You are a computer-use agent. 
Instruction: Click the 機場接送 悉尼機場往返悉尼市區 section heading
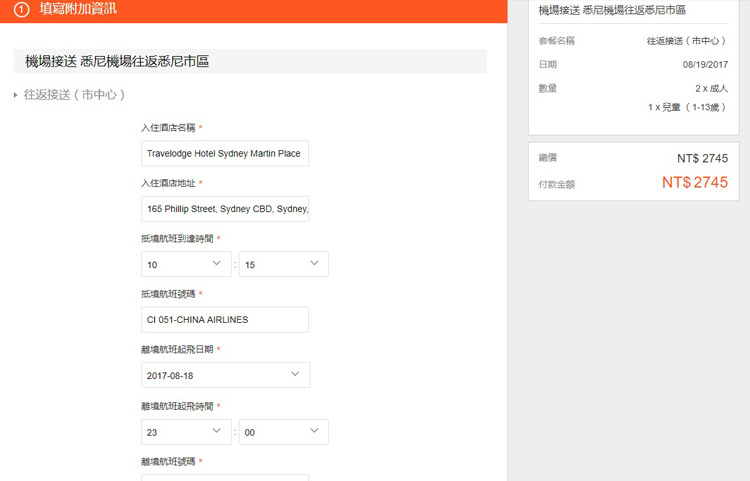click(117, 61)
